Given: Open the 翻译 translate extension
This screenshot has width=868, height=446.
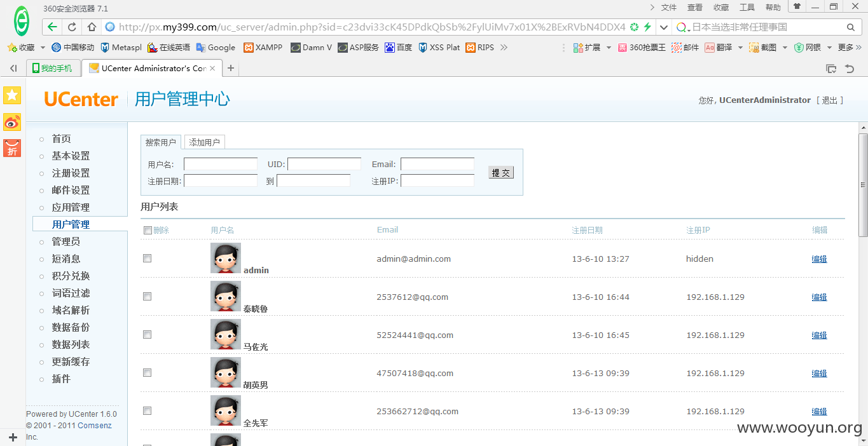Looking at the screenshot, I should (719, 48).
